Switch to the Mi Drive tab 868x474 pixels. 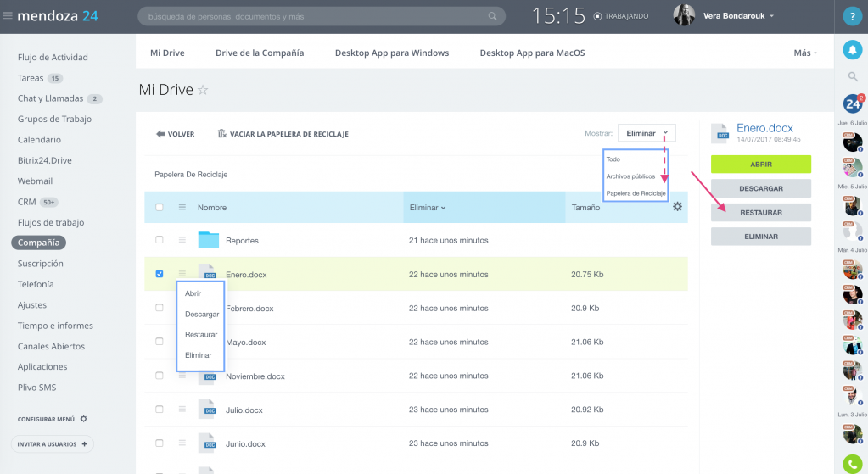coord(167,53)
